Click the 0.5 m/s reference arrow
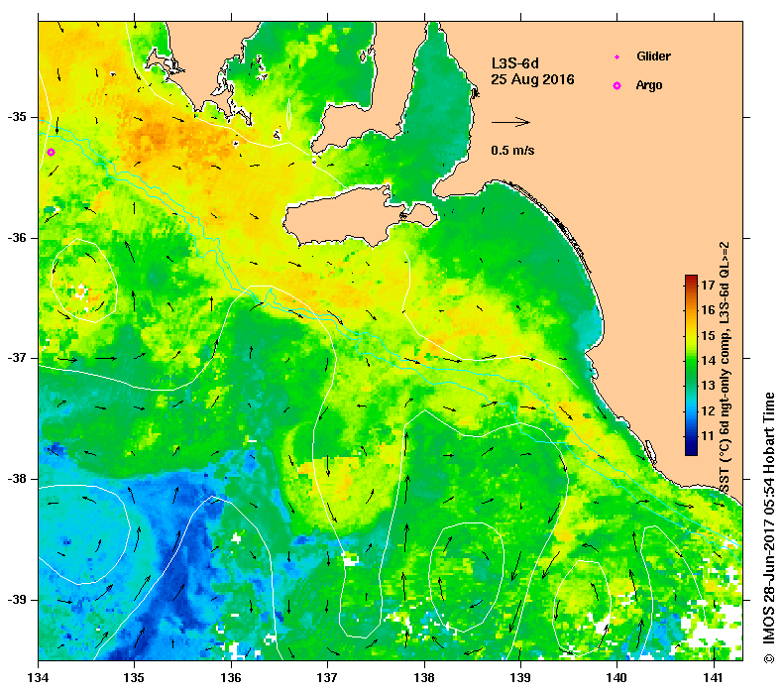 [510, 122]
